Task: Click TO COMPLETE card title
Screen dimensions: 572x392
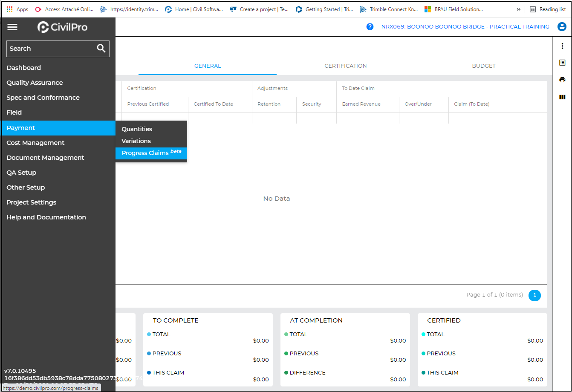Action: click(176, 320)
